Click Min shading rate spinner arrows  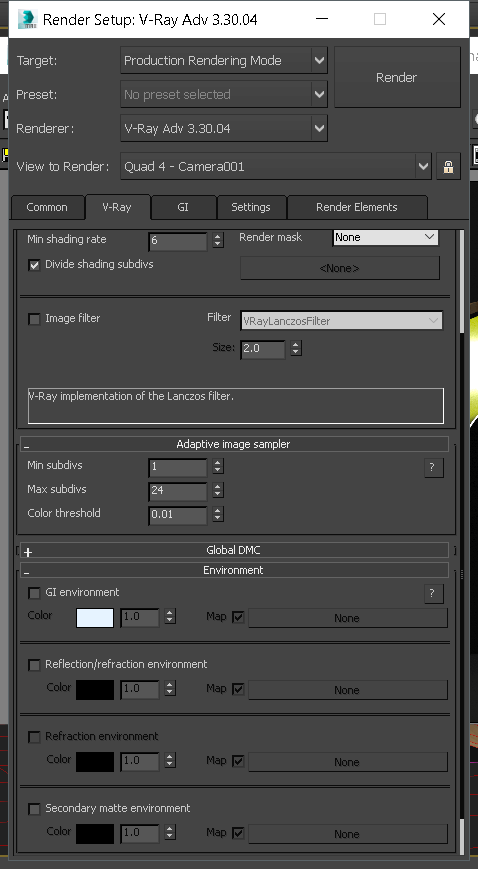tap(218, 241)
